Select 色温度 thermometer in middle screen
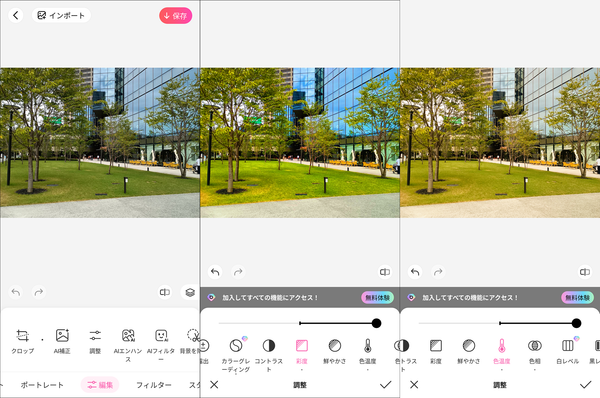Screen dimensions: 600x398 368,353
